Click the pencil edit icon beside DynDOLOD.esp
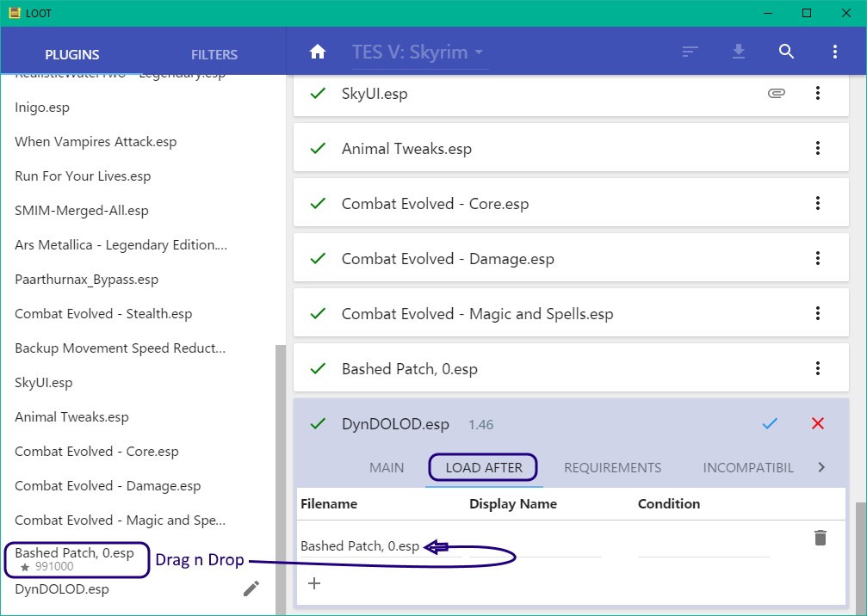This screenshot has width=867, height=616. pos(251,589)
